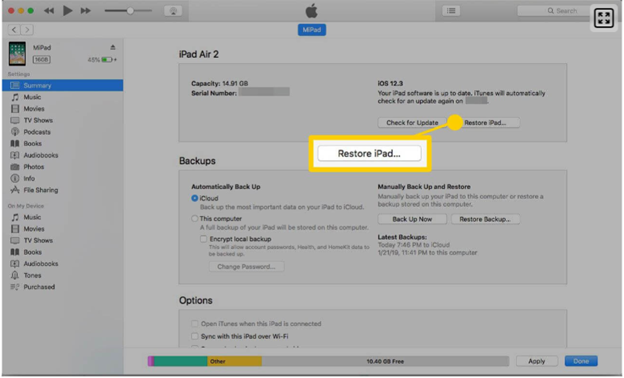Click the Apple logo in the title bar
The image size is (624, 378).
pos(312,11)
